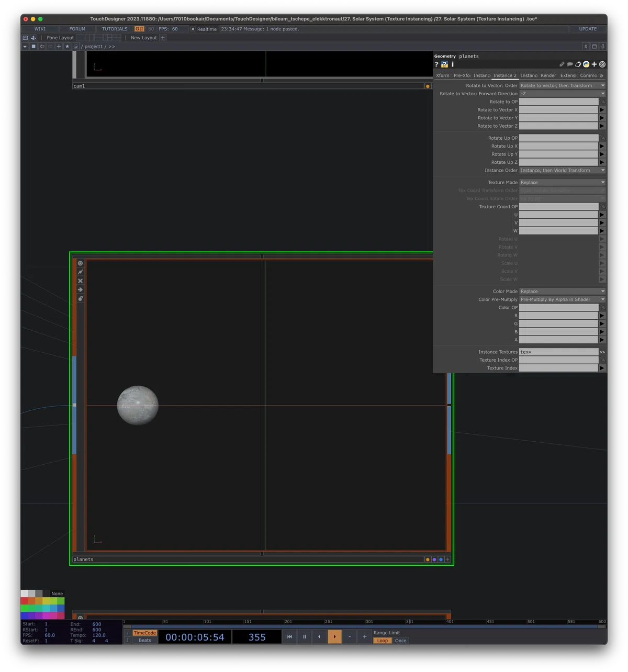Viewport: 628px width, 672px height.
Task: Select Once range limit mode
Action: tap(401, 641)
